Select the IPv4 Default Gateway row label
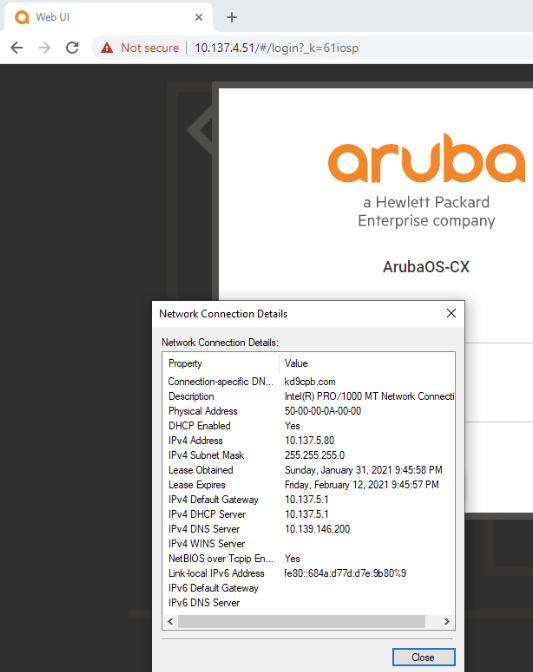Screen dimensions: 533x672 pyautogui.click(x=213, y=499)
